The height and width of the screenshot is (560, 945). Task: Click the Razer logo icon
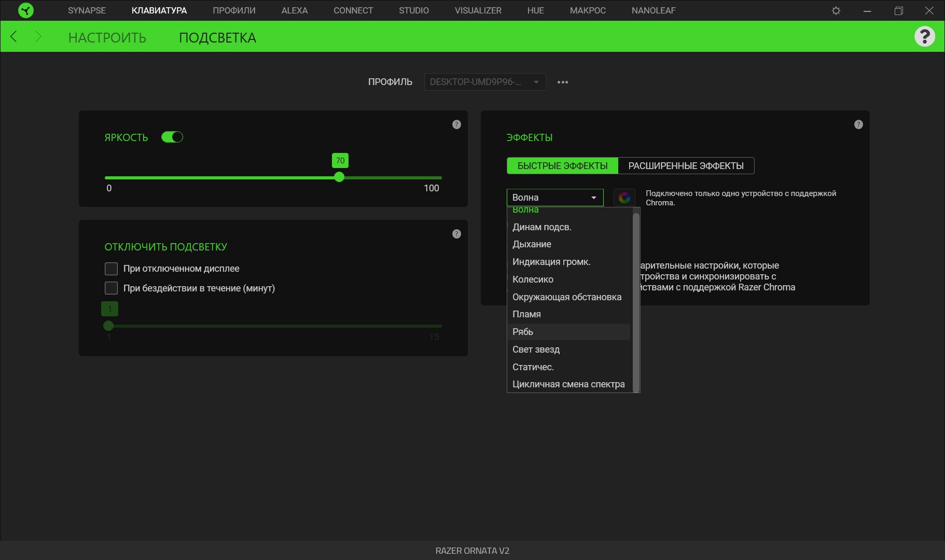click(25, 10)
